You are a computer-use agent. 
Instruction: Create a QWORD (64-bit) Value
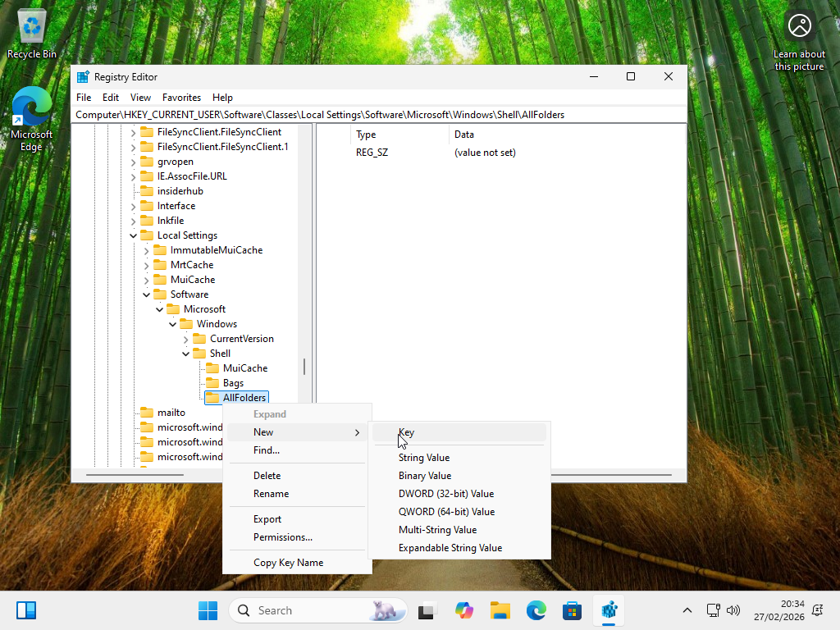459,512
